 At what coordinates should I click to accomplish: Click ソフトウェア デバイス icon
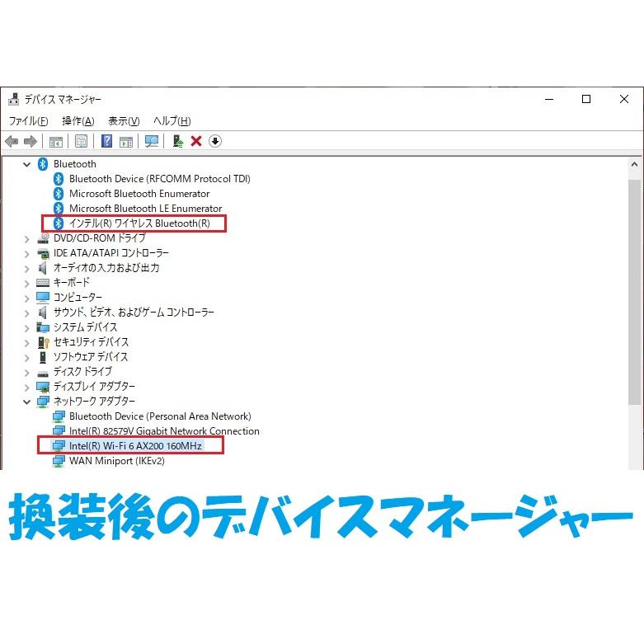pyautogui.click(x=43, y=357)
